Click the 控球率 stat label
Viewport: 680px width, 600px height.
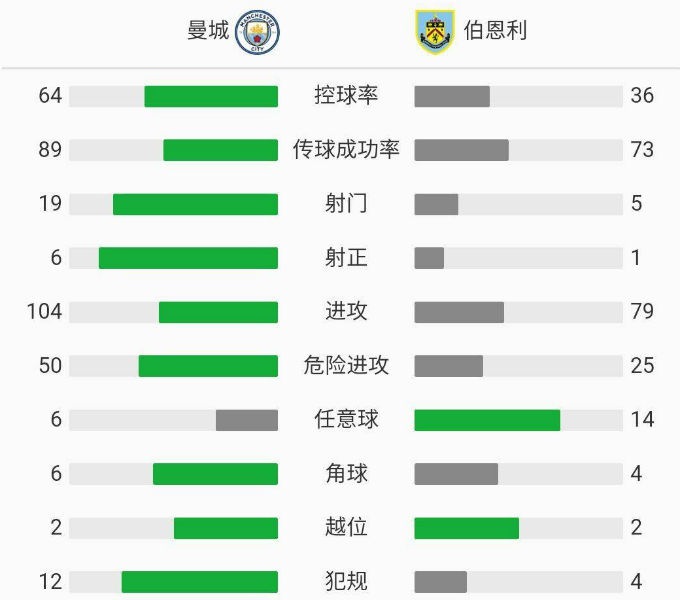pos(346,96)
